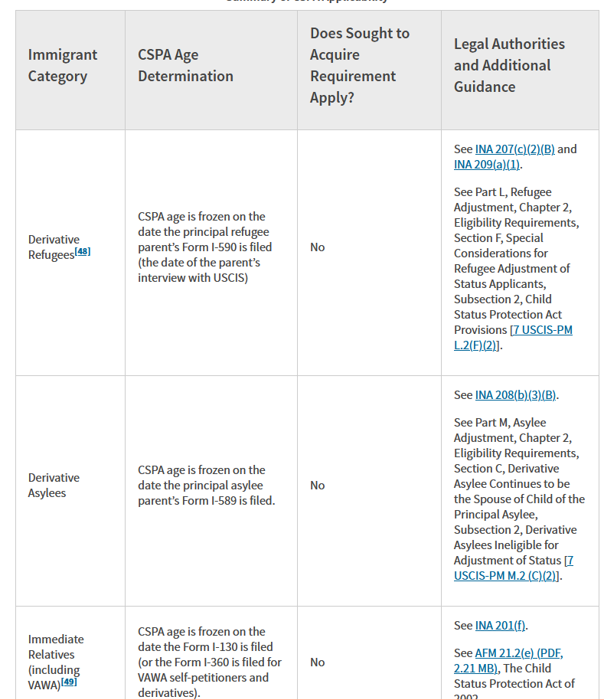Image resolution: width=604 pixels, height=700 pixels.
Task: Open the INA 208(b)(3)(B) link
Action: click(515, 395)
